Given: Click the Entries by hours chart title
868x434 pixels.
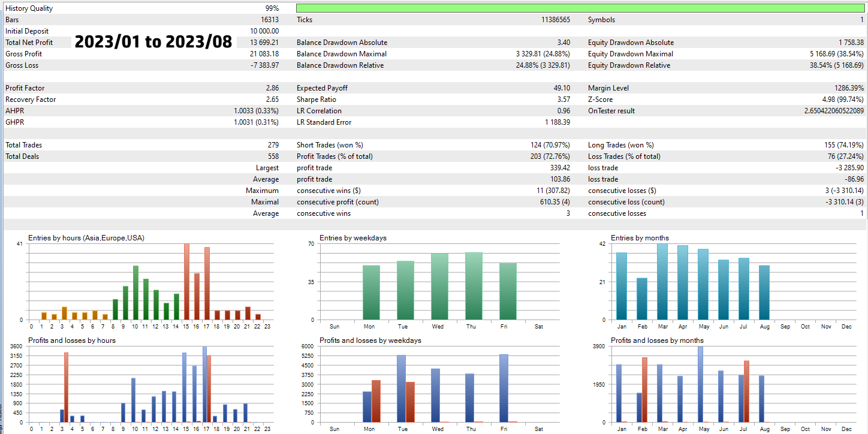Looking at the screenshot, I should tap(86, 238).
